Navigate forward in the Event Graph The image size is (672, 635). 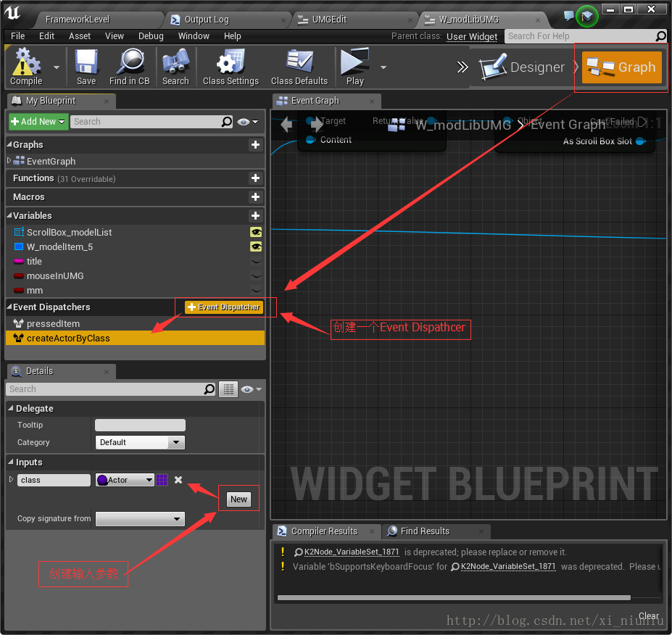[316, 124]
